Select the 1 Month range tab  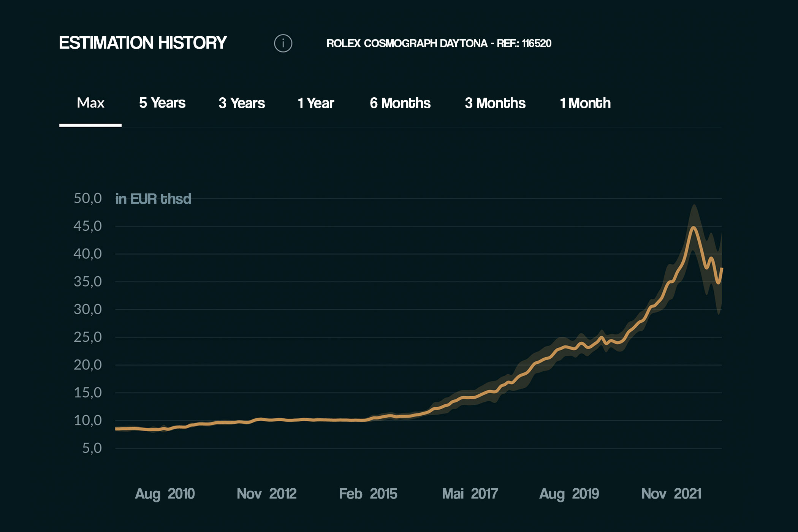click(585, 103)
